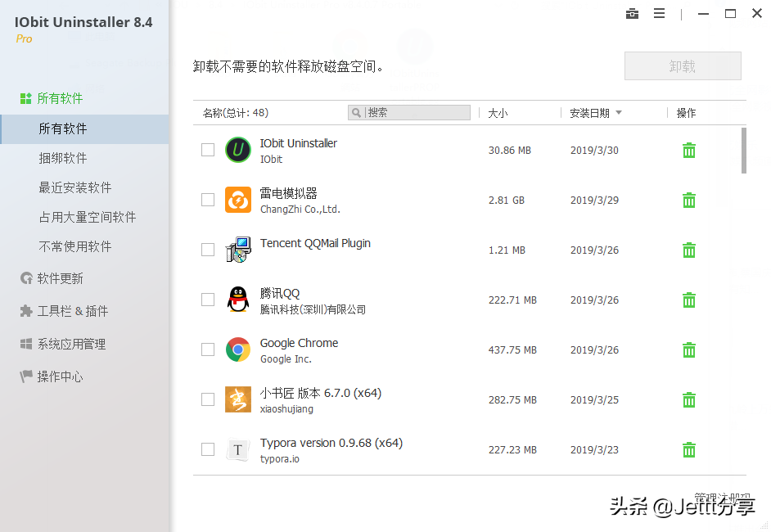The height and width of the screenshot is (532, 771).
Task: Open 最近安装软件 in sidebar
Action: 75,187
